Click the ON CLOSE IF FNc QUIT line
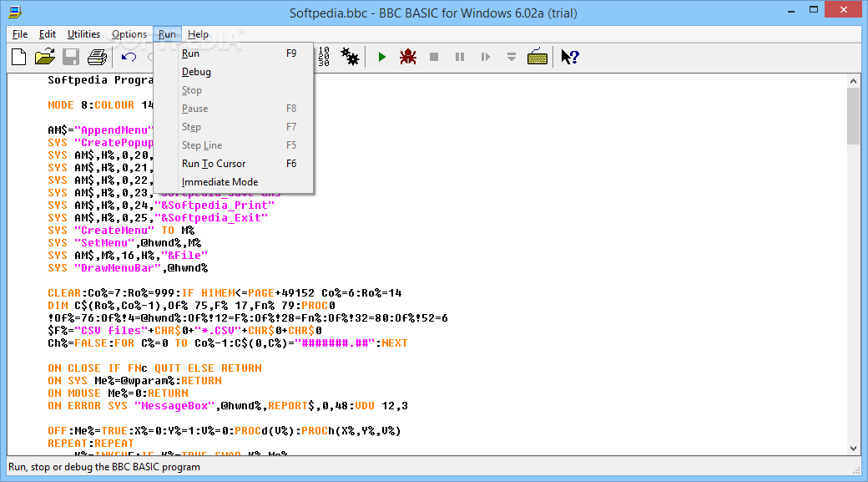Image resolution: width=868 pixels, height=482 pixels. point(154,368)
